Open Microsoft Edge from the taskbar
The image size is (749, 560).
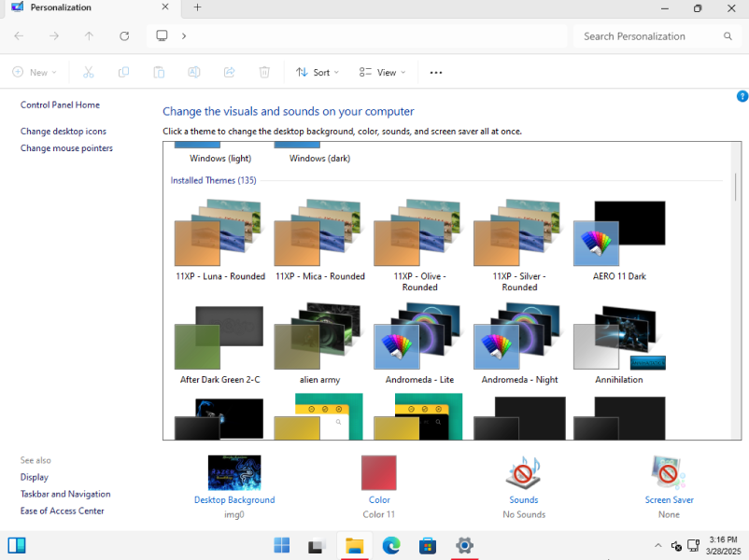pos(391,545)
